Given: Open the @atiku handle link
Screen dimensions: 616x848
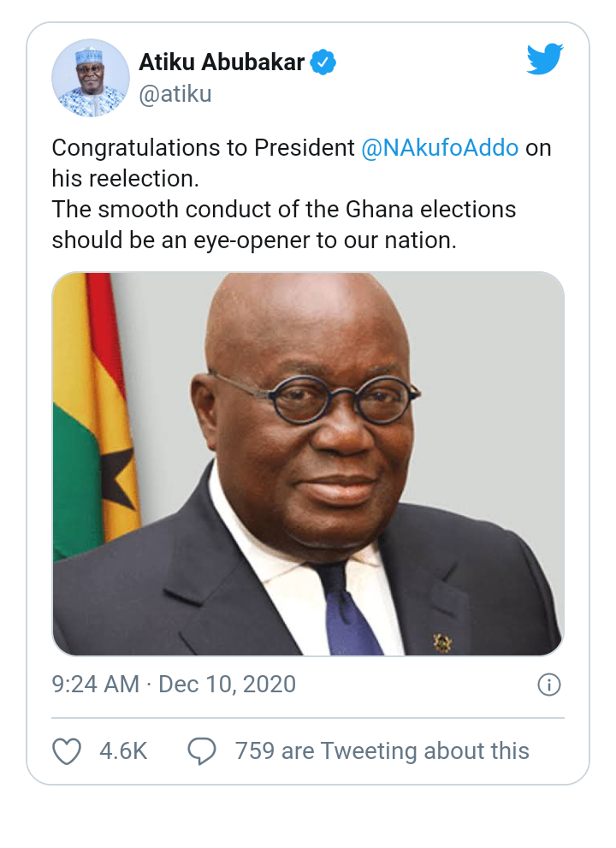Looking at the screenshot, I should click(x=175, y=93).
